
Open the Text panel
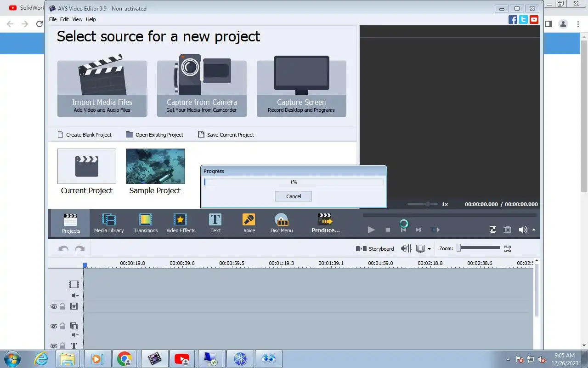pyautogui.click(x=215, y=223)
